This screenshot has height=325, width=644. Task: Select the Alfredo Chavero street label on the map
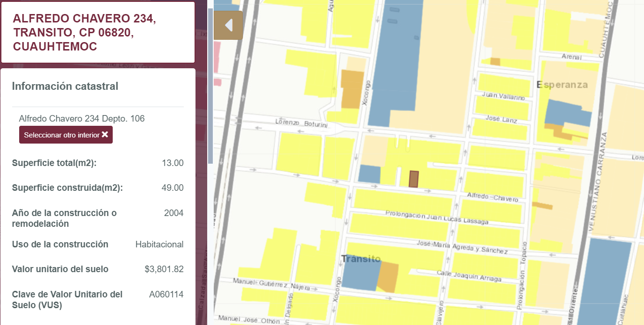pos(493,197)
